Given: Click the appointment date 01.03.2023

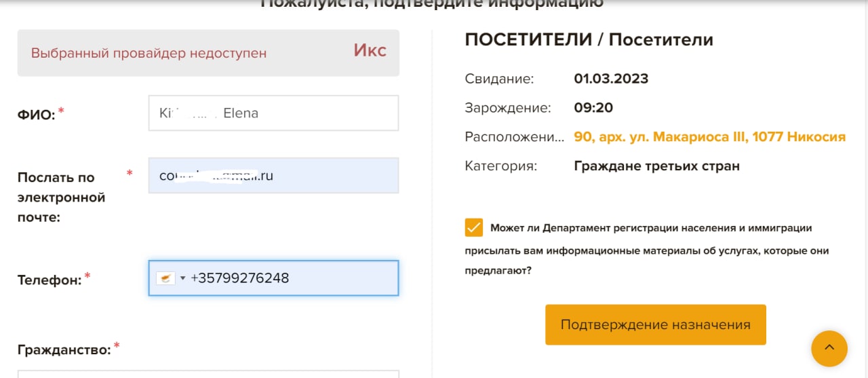Looking at the screenshot, I should [611, 79].
